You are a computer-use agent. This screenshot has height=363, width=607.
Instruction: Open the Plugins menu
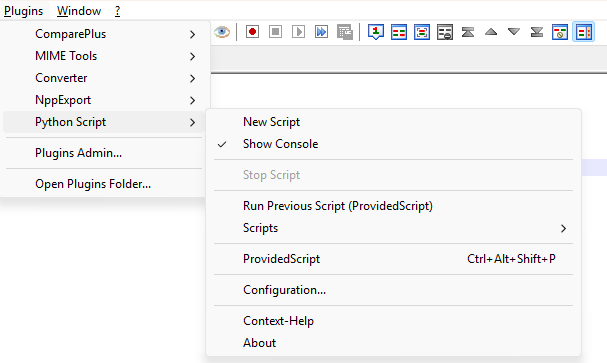point(24,11)
